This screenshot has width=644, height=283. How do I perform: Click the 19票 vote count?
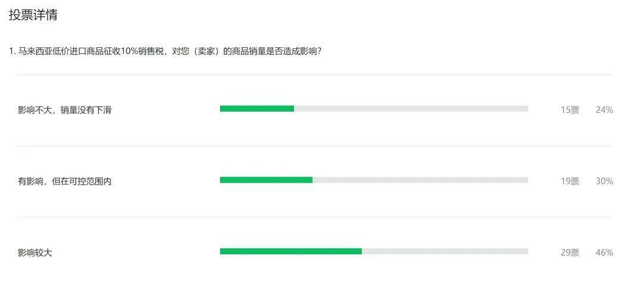[x=569, y=181]
